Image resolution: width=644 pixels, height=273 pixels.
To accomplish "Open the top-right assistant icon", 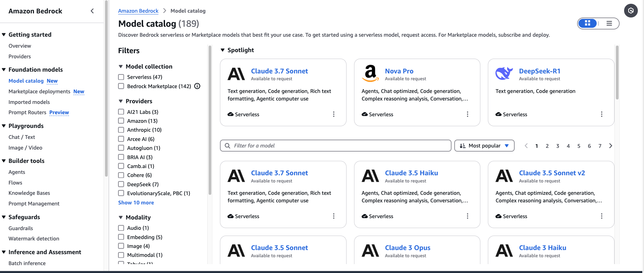I will click(x=631, y=11).
